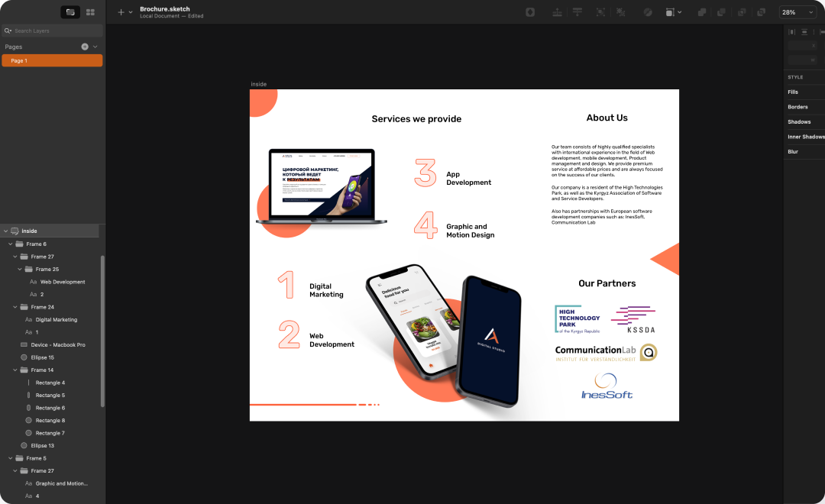The image size is (825, 504).
Task: Add a new page with plus icon
Action: pos(85,47)
